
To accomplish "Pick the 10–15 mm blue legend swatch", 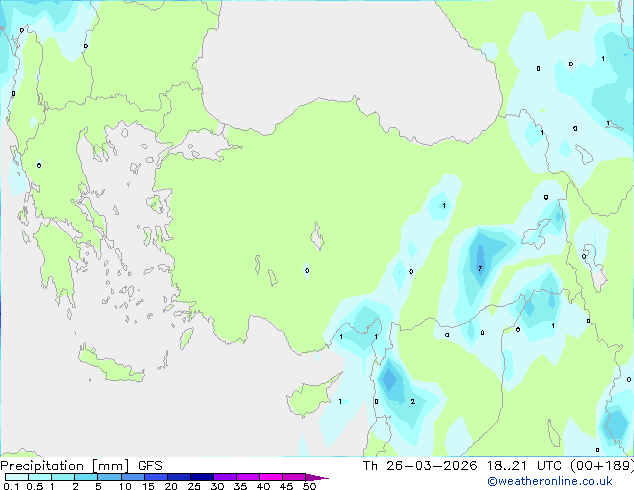I will click(x=133, y=477).
